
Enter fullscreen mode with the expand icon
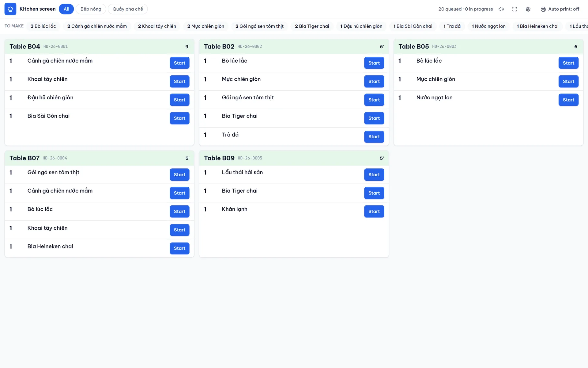coord(514,9)
